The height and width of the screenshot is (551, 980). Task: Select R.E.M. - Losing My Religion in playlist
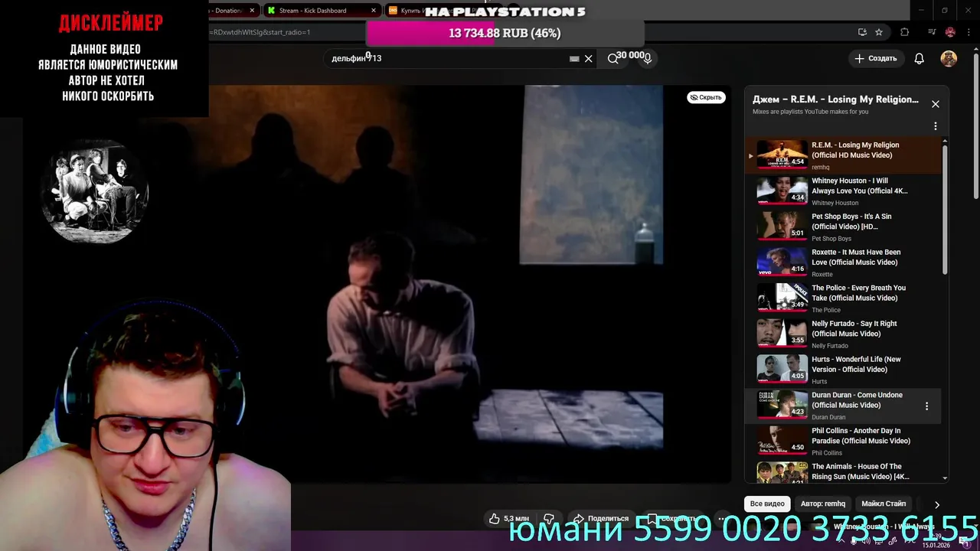(843, 155)
